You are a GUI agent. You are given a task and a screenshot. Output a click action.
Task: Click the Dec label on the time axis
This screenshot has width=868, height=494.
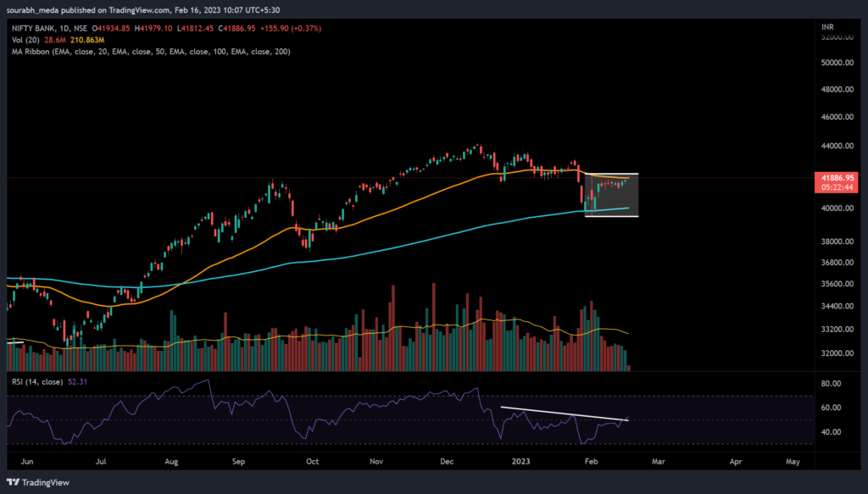[x=447, y=461]
